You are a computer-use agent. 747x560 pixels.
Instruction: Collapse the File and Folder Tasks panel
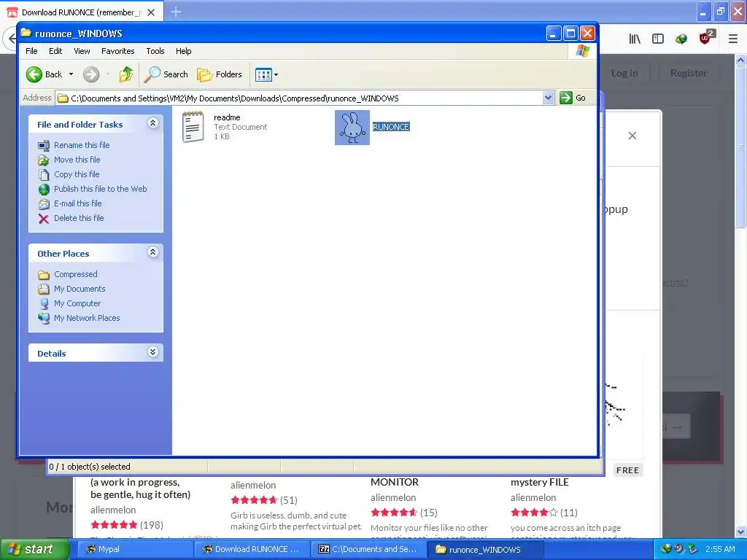pos(152,123)
